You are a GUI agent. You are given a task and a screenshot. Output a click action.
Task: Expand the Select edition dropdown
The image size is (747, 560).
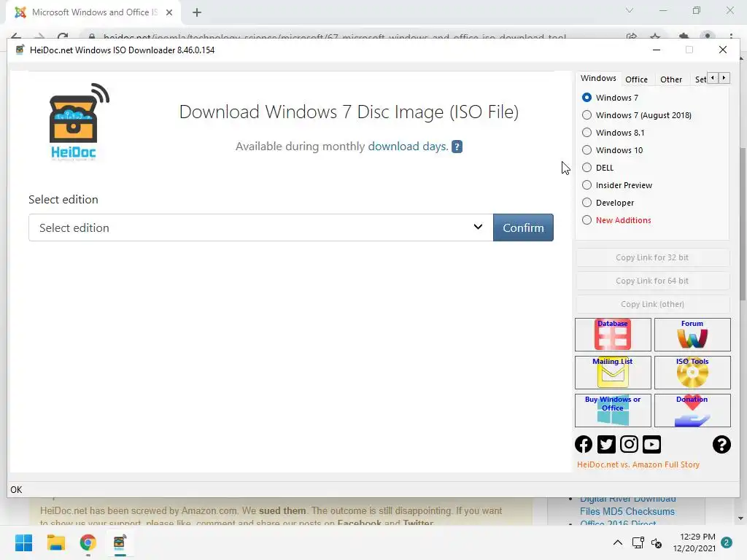260,227
